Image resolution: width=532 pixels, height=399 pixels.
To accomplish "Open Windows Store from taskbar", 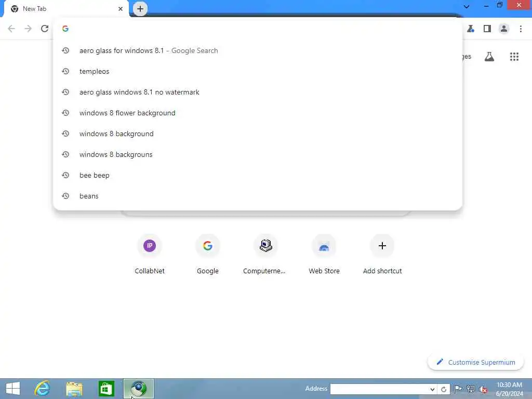I will 106,389.
